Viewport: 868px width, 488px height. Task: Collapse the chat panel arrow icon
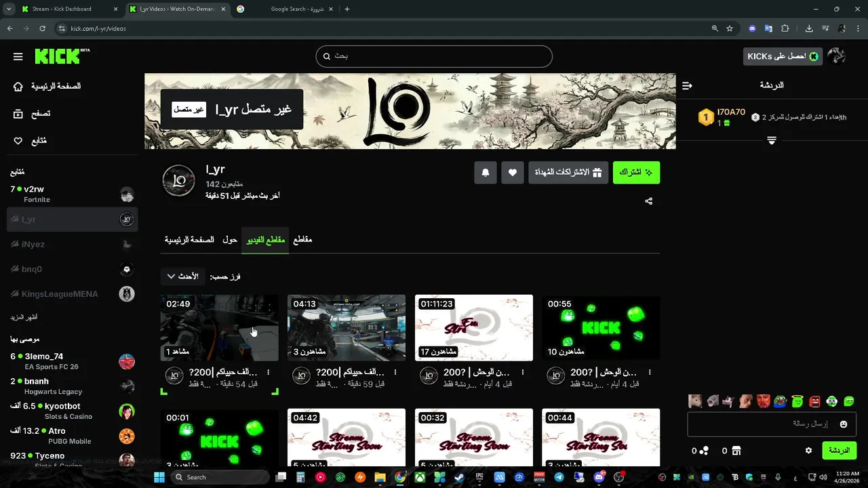tap(687, 85)
